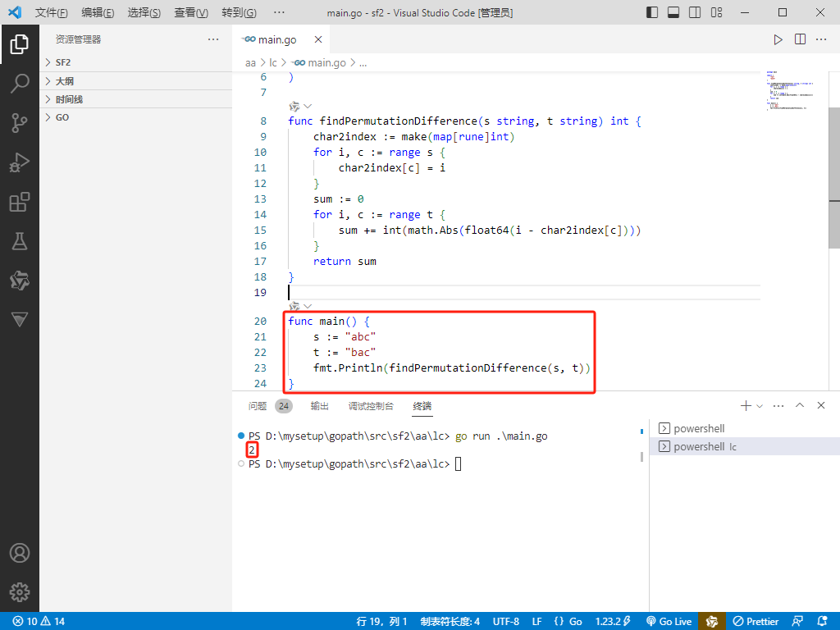Open the Extensions view

coord(20,202)
